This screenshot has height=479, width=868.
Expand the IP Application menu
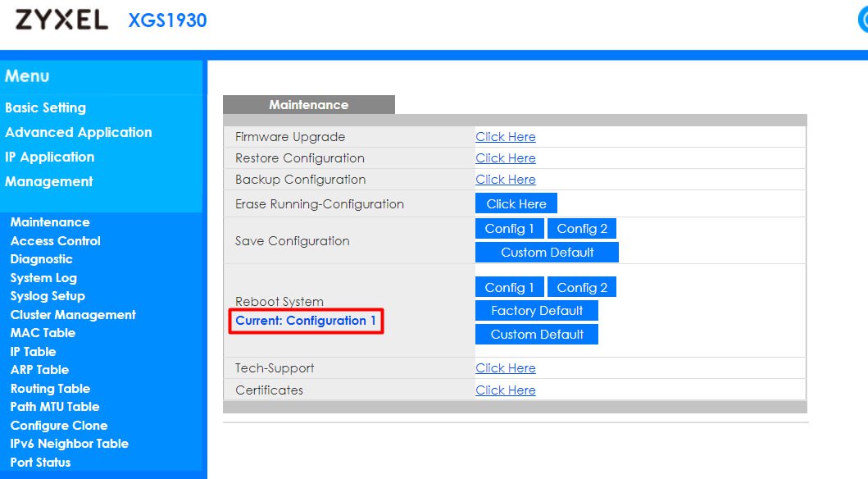pyautogui.click(x=49, y=157)
